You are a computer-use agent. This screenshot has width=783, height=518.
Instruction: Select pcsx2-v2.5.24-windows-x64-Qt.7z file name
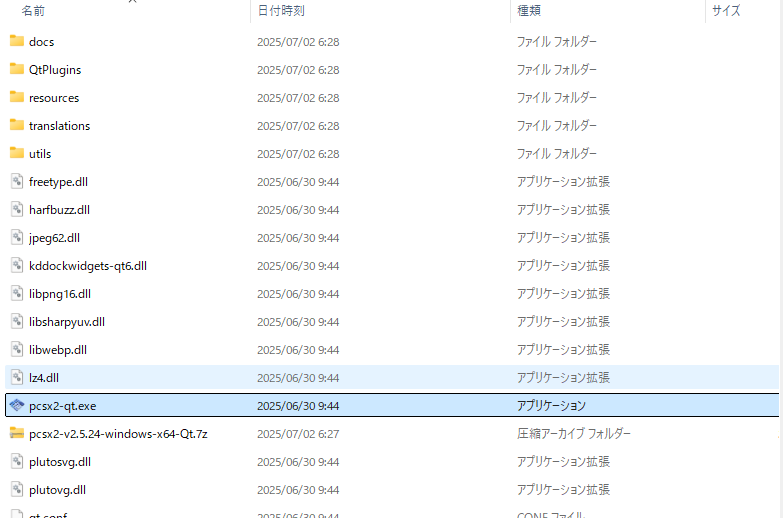[118, 434]
